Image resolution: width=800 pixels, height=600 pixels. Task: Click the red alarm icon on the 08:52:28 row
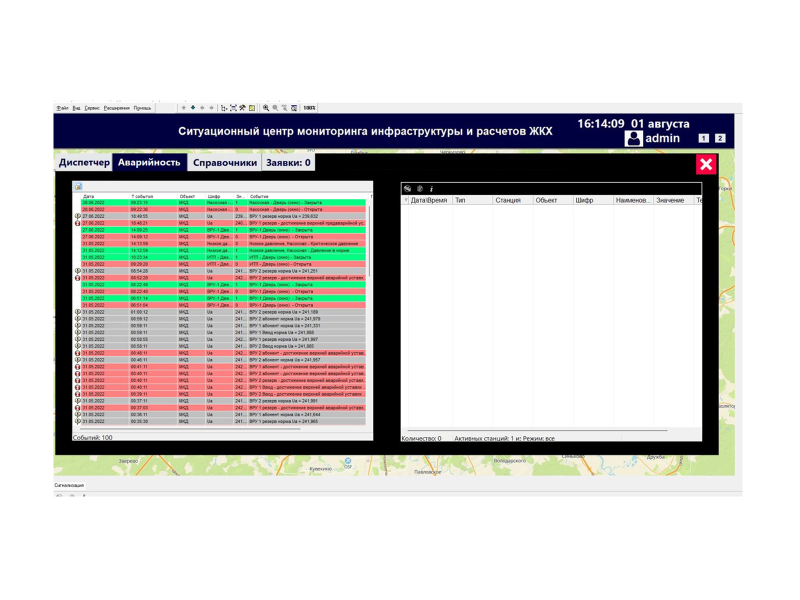pos(78,278)
